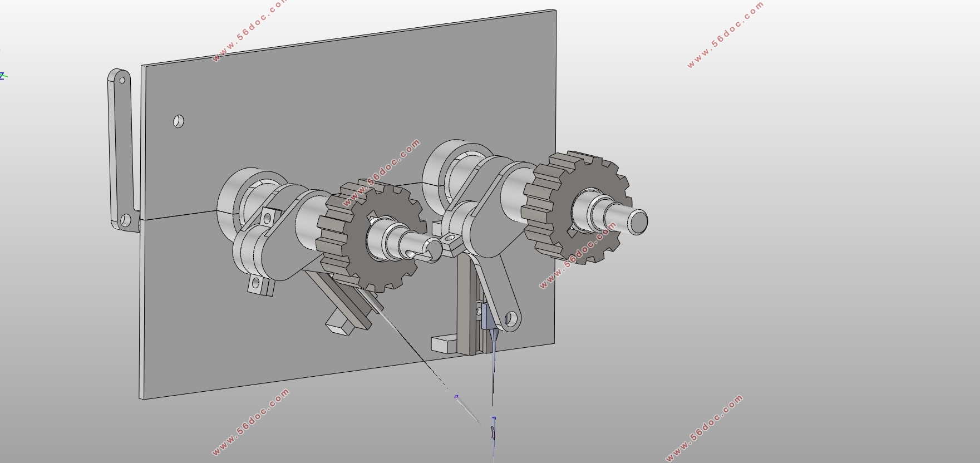The image size is (980, 463).
Task: Select the clamp lug below the left crank
Action: click(x=259, y=285)
